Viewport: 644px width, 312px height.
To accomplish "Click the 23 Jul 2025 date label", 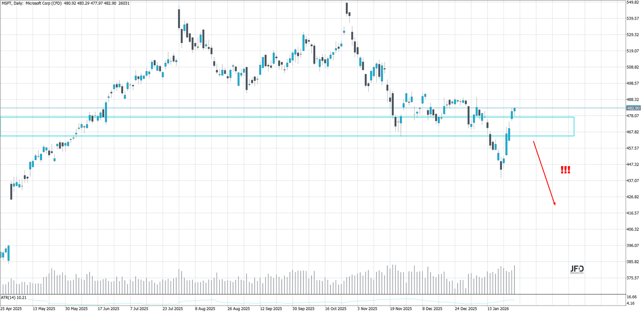I will pos(173,309).
